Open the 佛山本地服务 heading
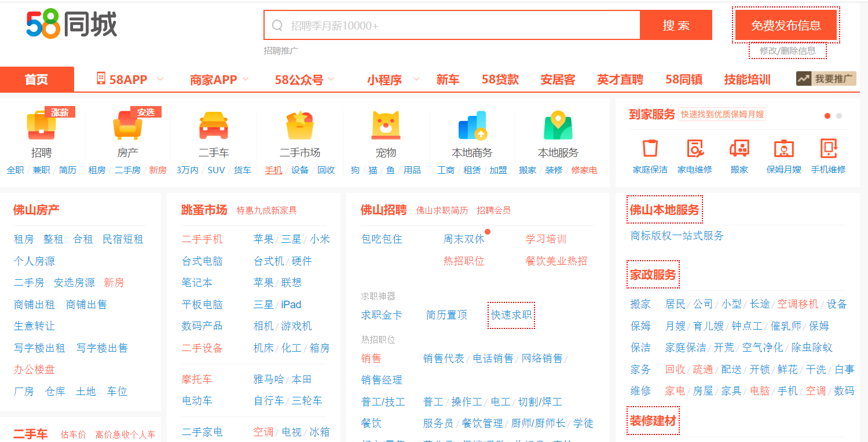The height and width of the screenshot is (442, 868). [x=665, y=210]
